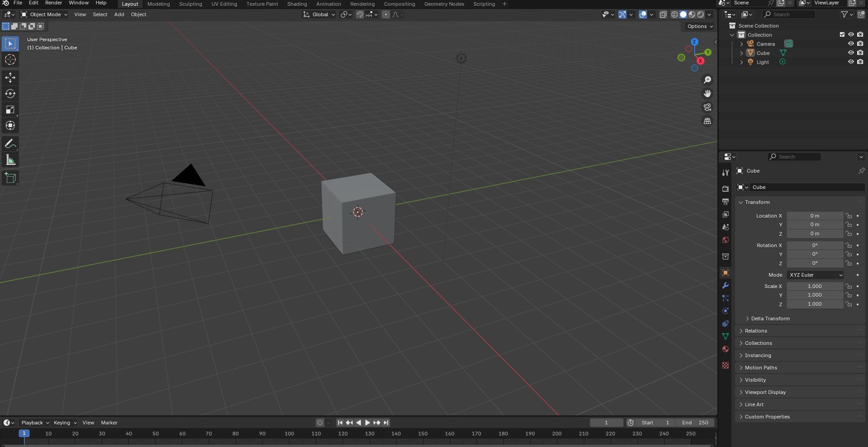The height and width of the screenshot is (447, 868).
Task: Expand the Relations panel
Action: coord(756,331)
